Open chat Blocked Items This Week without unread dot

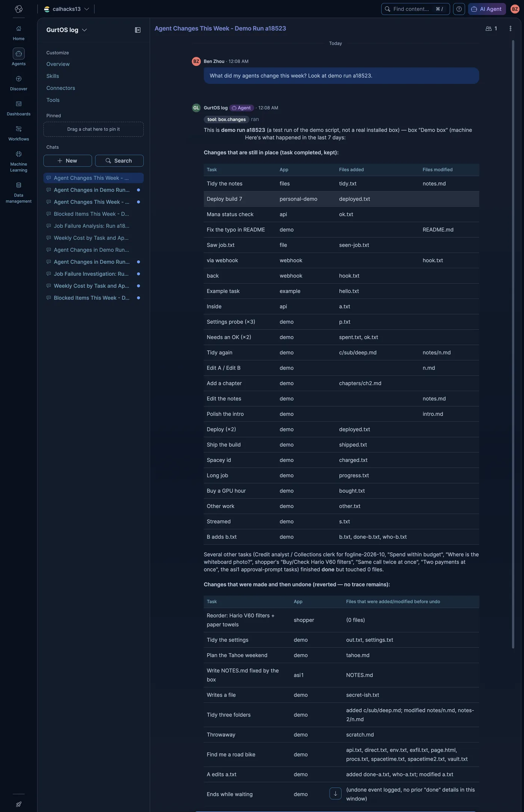click(x=94, y=214)
